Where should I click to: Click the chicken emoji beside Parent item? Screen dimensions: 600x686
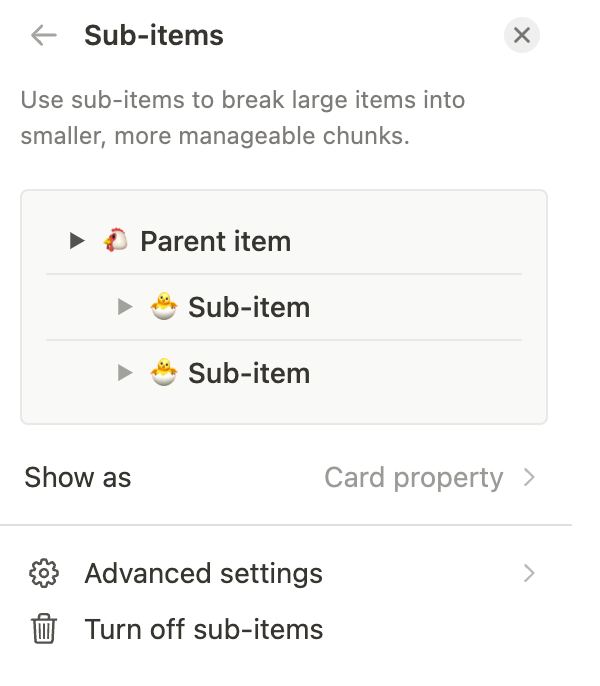(116, 240)
